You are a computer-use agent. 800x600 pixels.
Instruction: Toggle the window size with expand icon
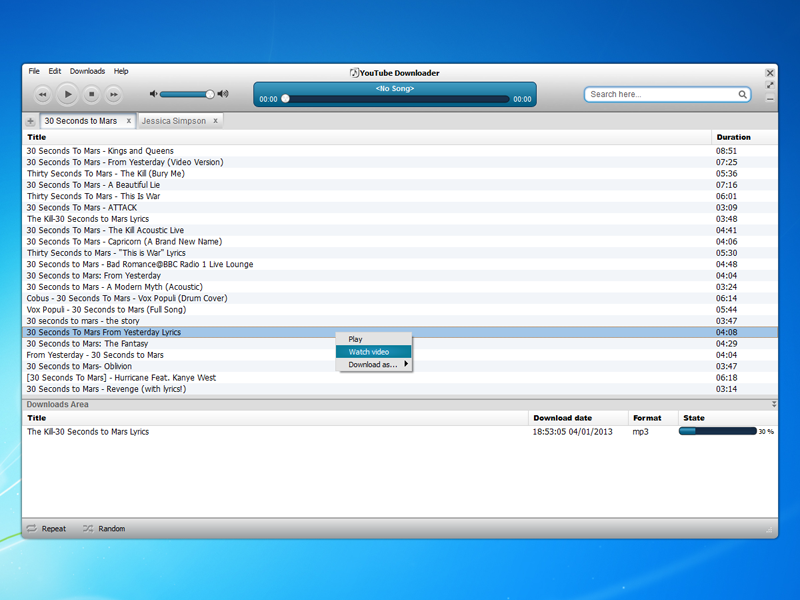[x=770, y=85]
